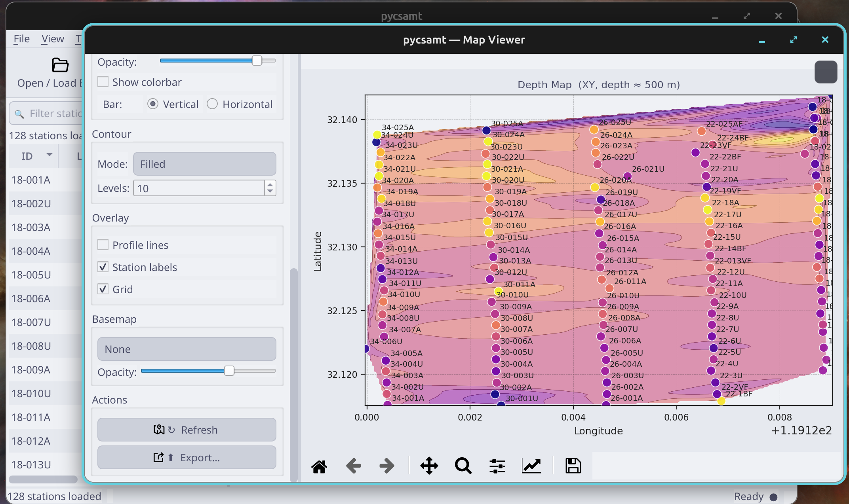This screenshot has height=504, width=849.
Task: Open the Basemap dropdown set to None
Action: [x=187, y=349]
